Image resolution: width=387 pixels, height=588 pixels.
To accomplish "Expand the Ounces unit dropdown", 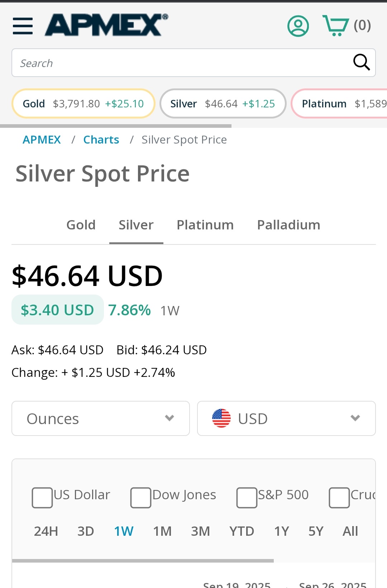I will click(x=101, y=418).
